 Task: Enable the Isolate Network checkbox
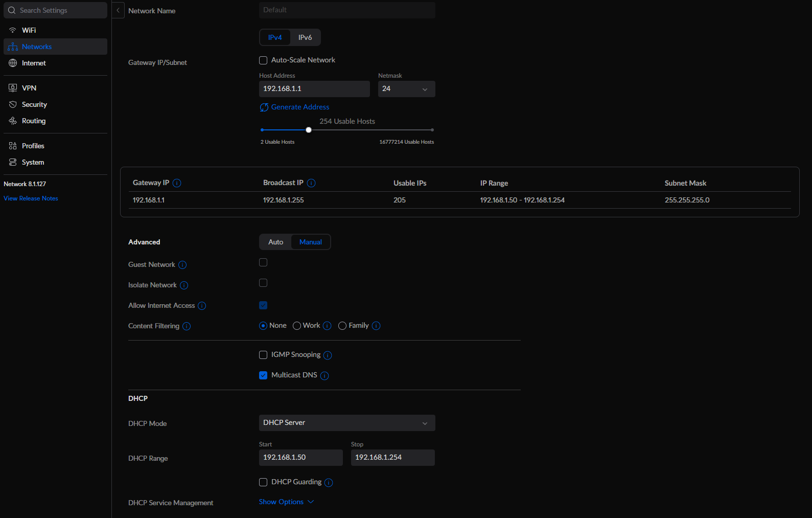(x=263, y=283)
